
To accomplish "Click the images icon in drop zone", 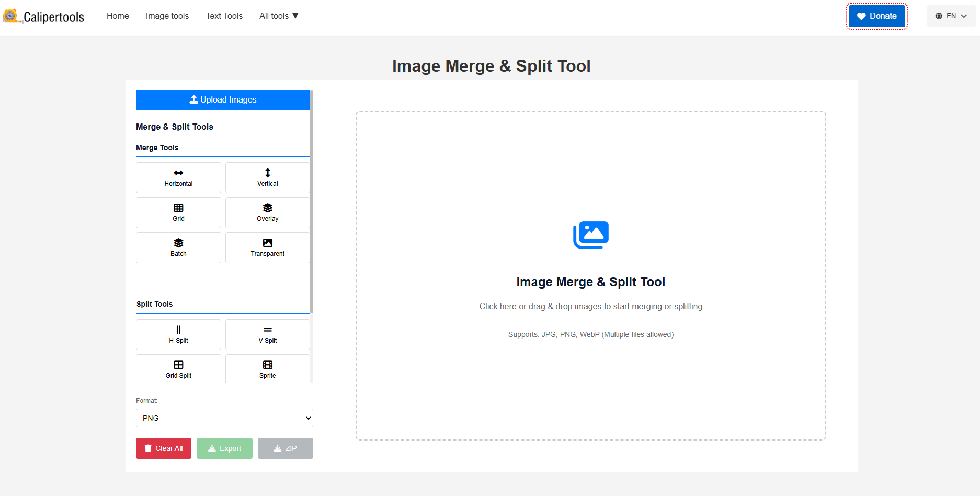I will point(591,235).
